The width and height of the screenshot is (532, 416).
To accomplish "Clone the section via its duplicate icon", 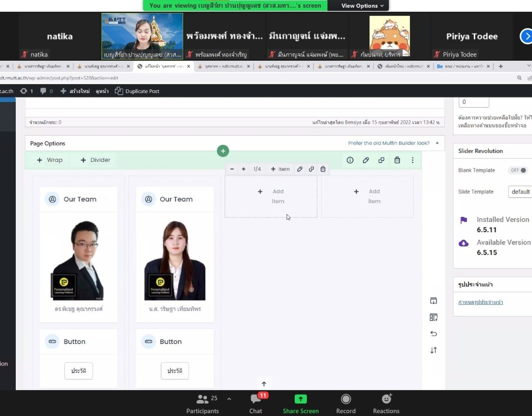I will point(381,160).
